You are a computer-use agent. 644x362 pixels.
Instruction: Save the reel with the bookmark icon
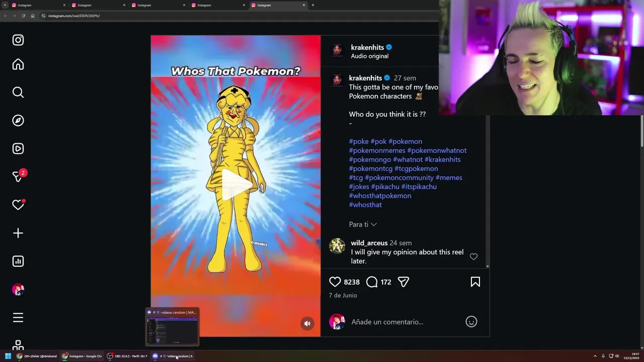pyautogui.click(x=475, y=282)
